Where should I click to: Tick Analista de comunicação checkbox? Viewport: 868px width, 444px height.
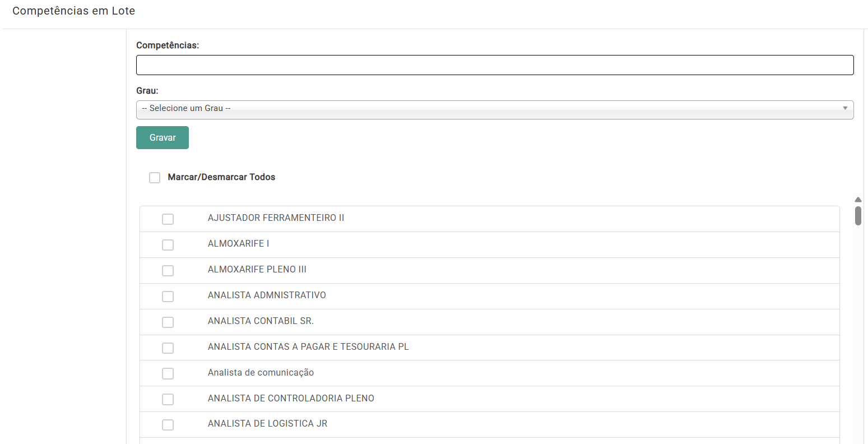coord(168,374)
